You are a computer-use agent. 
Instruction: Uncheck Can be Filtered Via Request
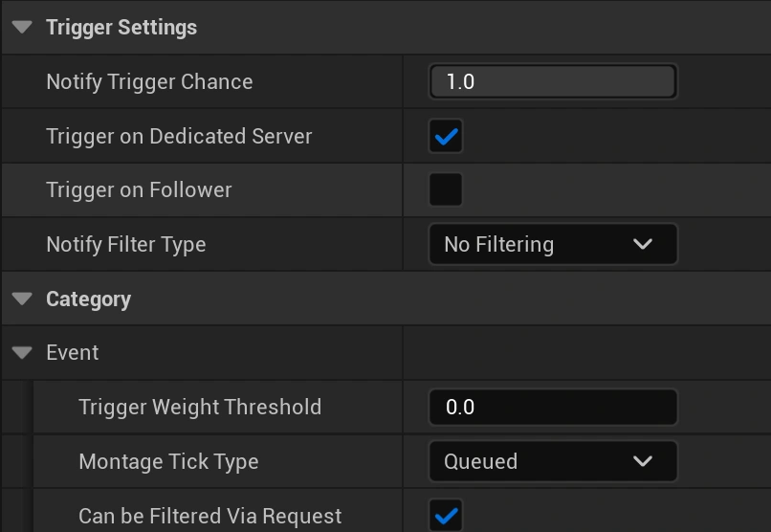pyautogui.click(x=446, y=516)
